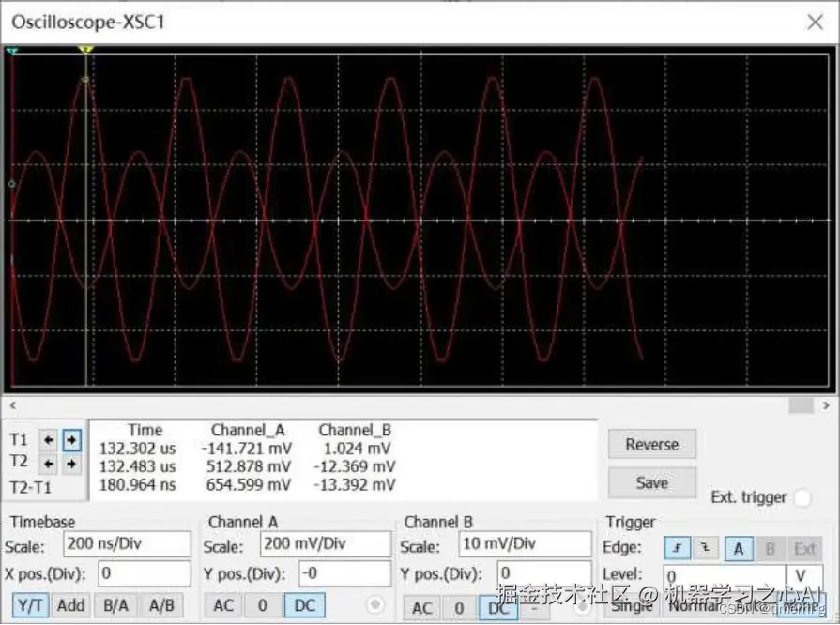Move cursor T1 left with arrow

click(x=49, y=440)
